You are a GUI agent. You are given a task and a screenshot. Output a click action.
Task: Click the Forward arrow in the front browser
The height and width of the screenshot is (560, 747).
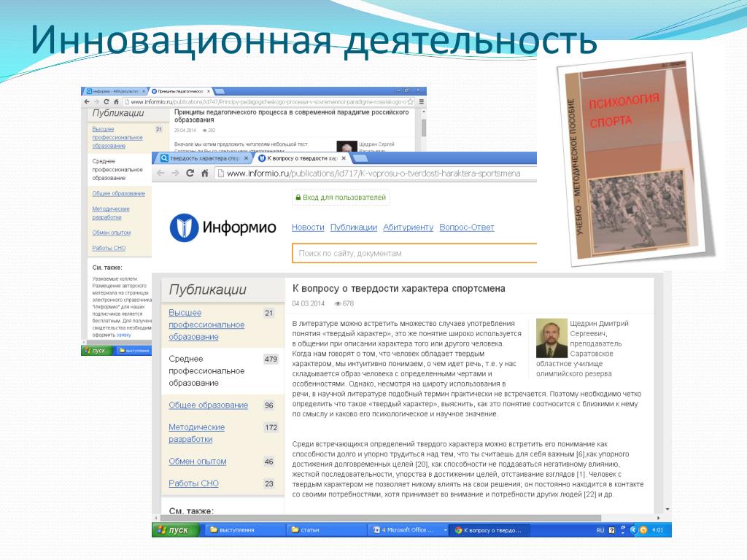tap(175, 174)
